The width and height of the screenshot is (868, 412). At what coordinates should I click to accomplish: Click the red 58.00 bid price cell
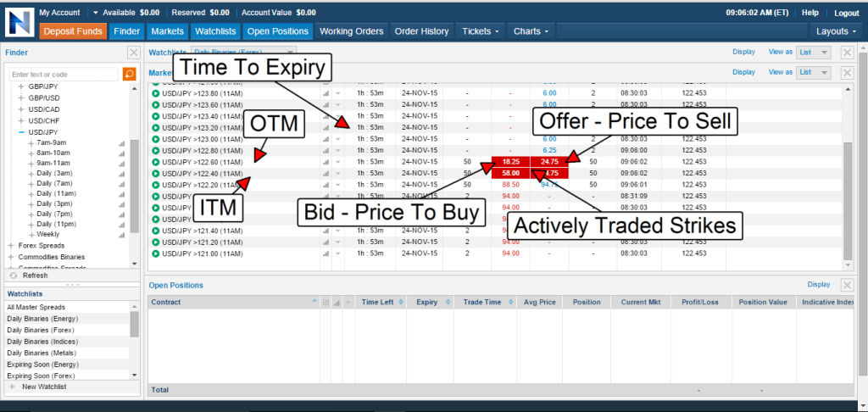(x=510, y=173)
